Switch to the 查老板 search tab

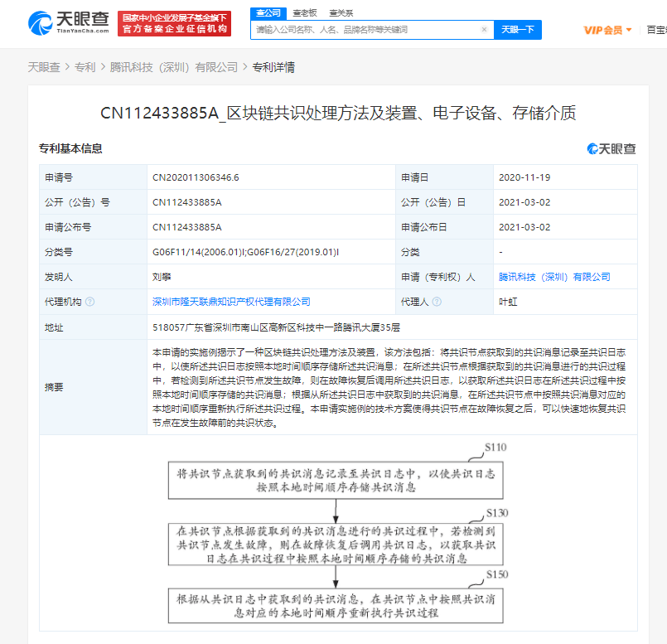(305, 12)
